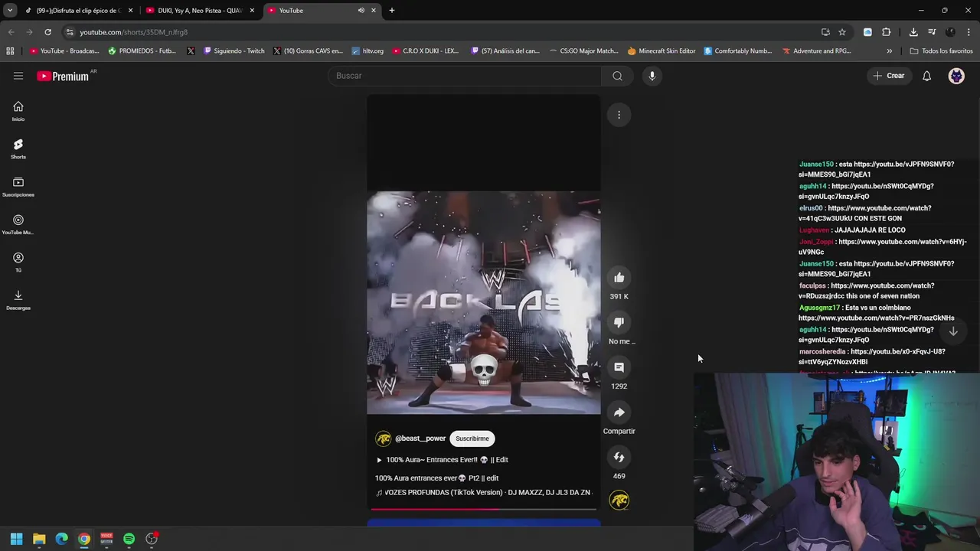The image size is (980, 551).
Task: Seek along the short's red progress bar
Action: [483, 509]
